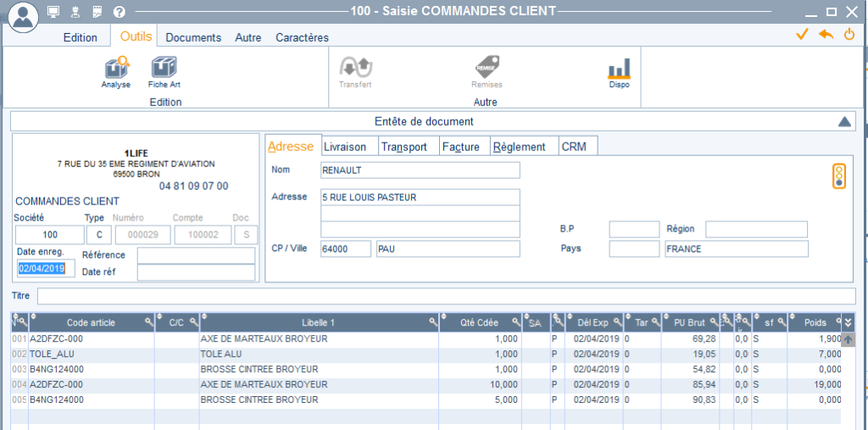Select row 003 BROSSE CINTREE BROYEUR label

click(x=319, y=369)
